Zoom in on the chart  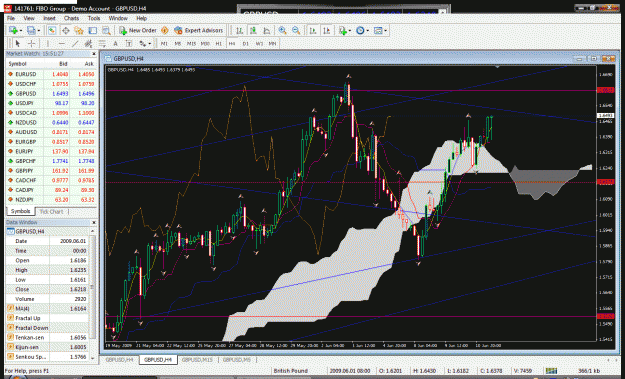(x=282, y=30)
